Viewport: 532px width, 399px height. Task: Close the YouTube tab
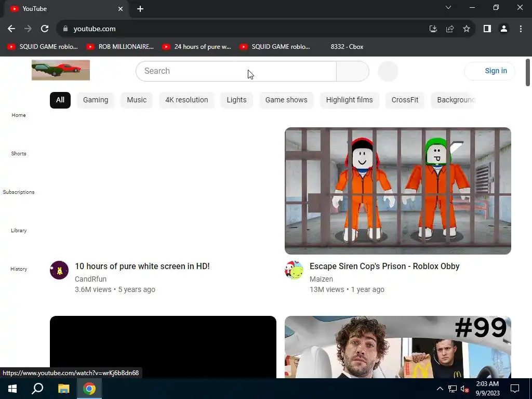121,9
